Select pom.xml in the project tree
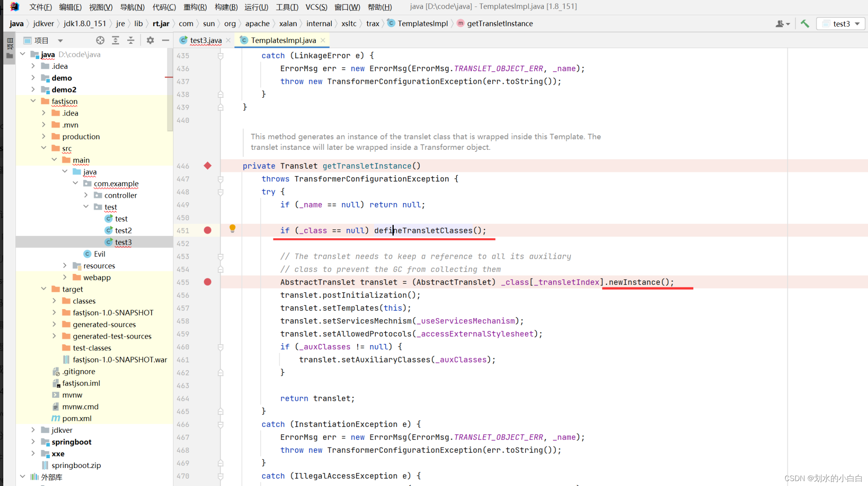Screen dimensions: 868x486 tap(77, 418)
